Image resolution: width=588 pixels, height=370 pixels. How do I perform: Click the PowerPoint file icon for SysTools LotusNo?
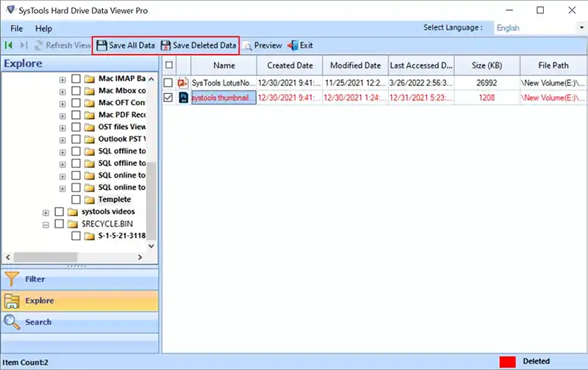183,83
